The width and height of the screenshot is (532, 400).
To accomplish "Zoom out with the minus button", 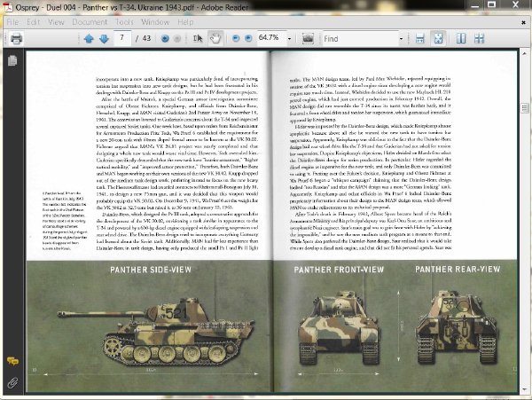I will point(236,38).
